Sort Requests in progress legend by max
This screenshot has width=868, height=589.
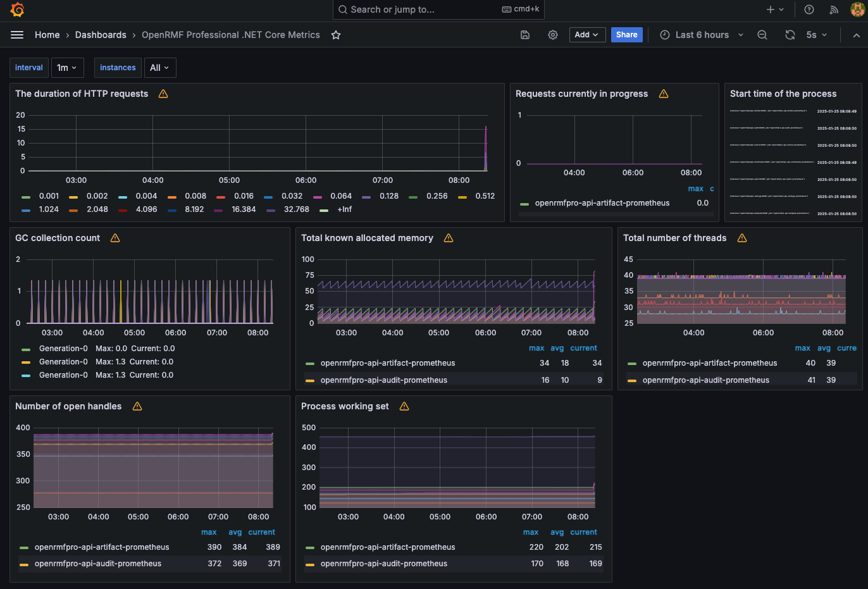[x=695, y=189]
